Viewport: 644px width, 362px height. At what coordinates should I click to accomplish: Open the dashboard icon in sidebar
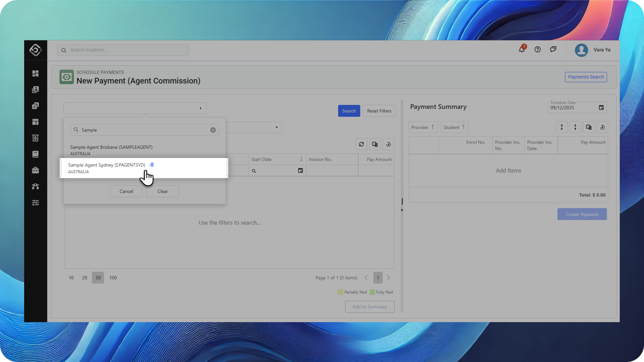tap(35, 73)
